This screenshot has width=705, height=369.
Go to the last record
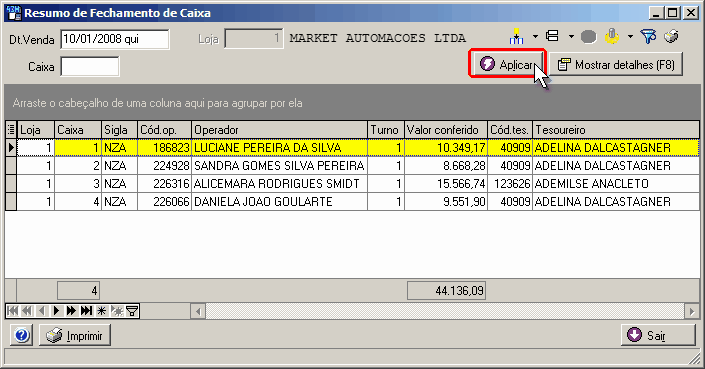pyautogui.click(x=86, y=311)
